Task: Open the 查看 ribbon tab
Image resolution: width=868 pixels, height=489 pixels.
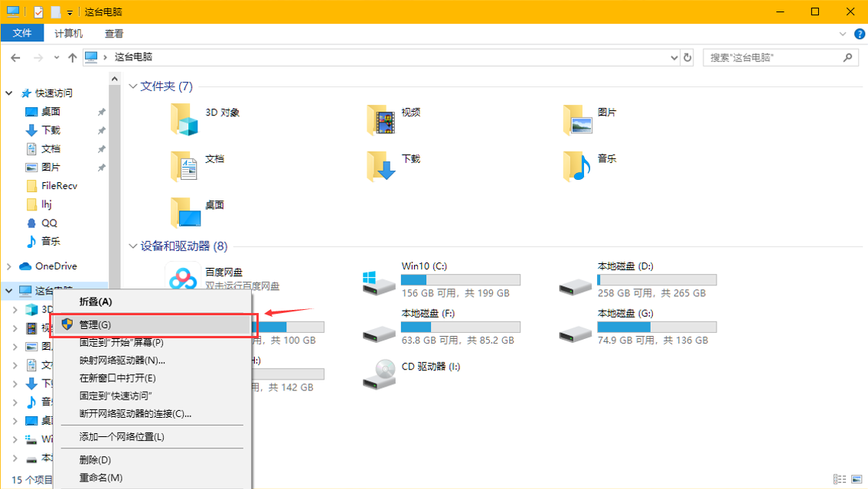Action: [114, 34]
